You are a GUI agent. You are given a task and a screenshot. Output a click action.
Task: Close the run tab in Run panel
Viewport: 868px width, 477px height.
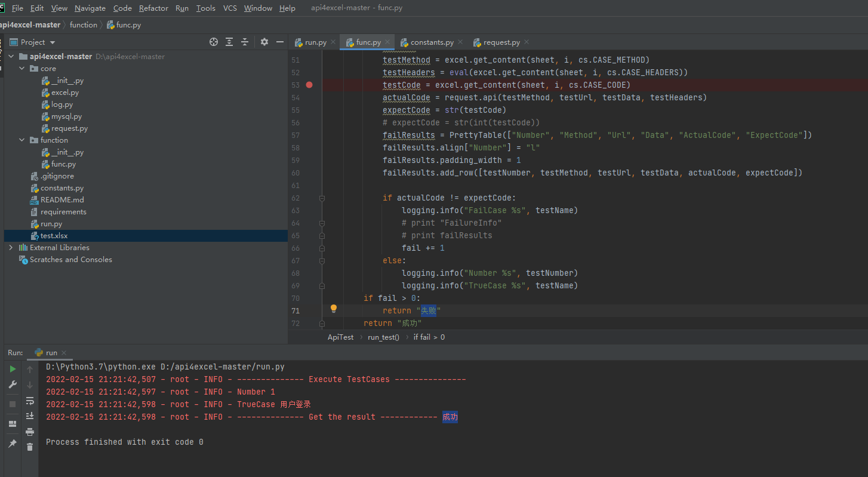click(64, 353)
